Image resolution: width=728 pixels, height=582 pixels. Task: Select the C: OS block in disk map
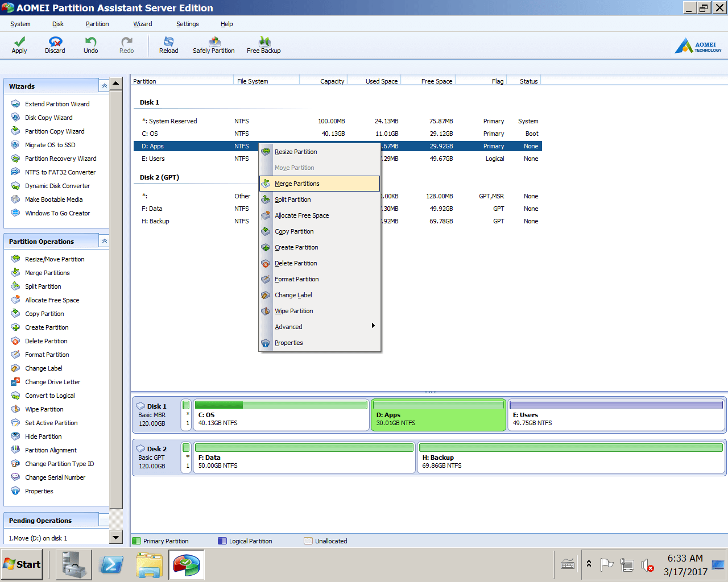coord(281,415)
